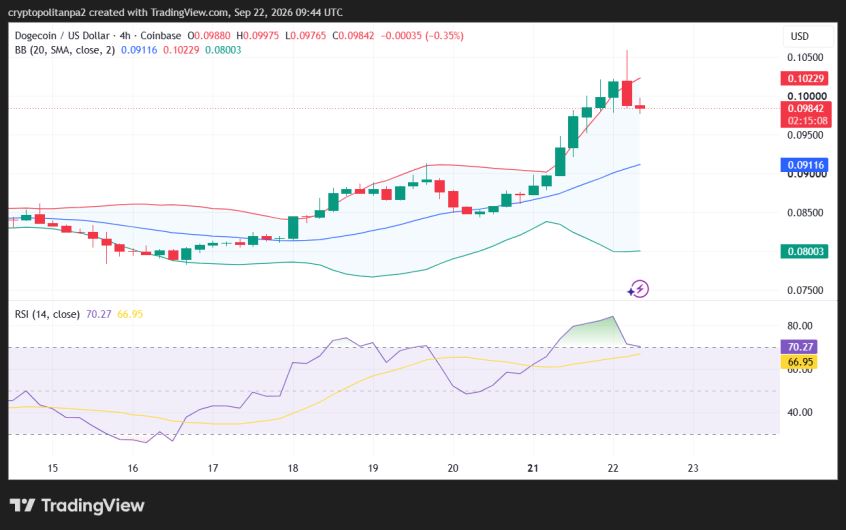Click the high value H0.09975 in header
This screenshot has height=530, width=846.
click(257, 36)
